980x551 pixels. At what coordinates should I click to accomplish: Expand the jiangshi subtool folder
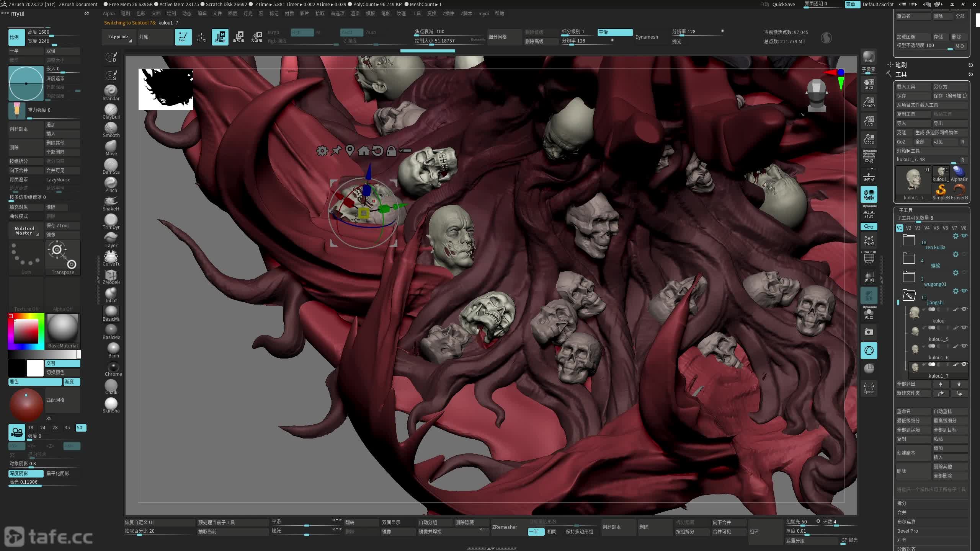[908, 295]
